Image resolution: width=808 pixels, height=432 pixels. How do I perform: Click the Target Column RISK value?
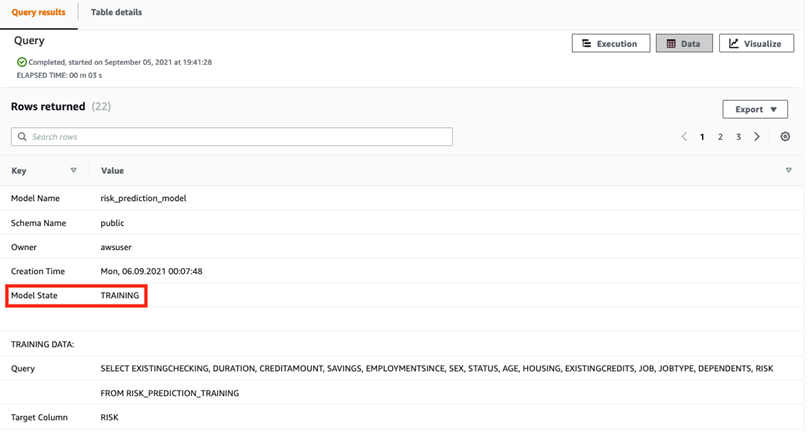pos(109,418)
